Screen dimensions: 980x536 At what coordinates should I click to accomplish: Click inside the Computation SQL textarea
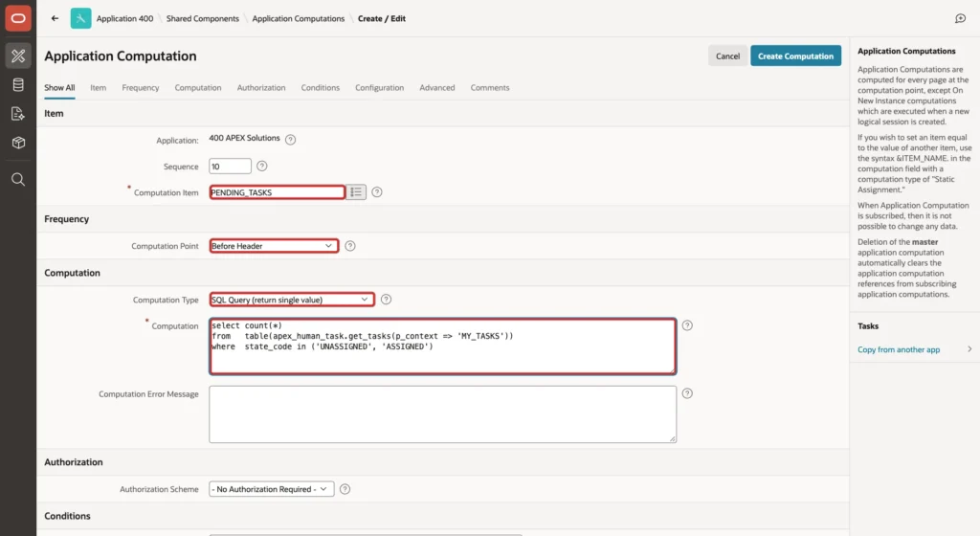click(x=443, y=346)
